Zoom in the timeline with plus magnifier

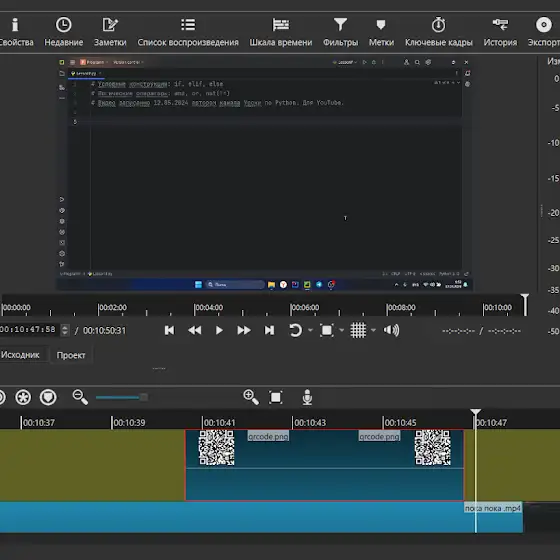(x=251, y=398)
